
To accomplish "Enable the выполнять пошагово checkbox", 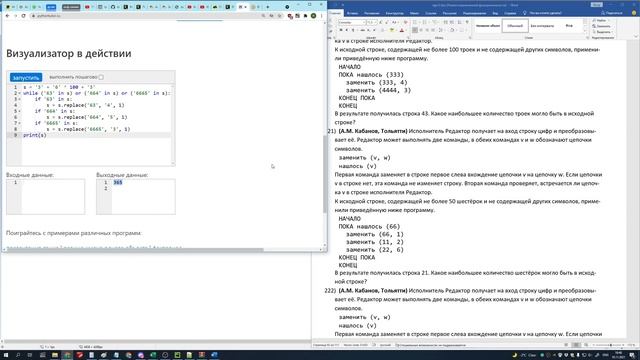I will coord(101,77).
